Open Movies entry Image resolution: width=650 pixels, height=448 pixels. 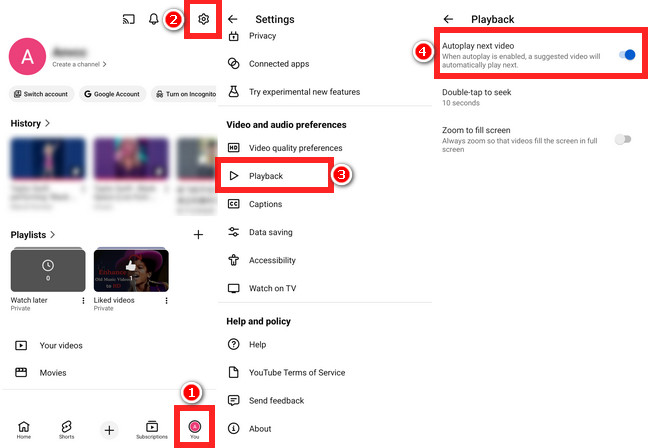(41, 373)
